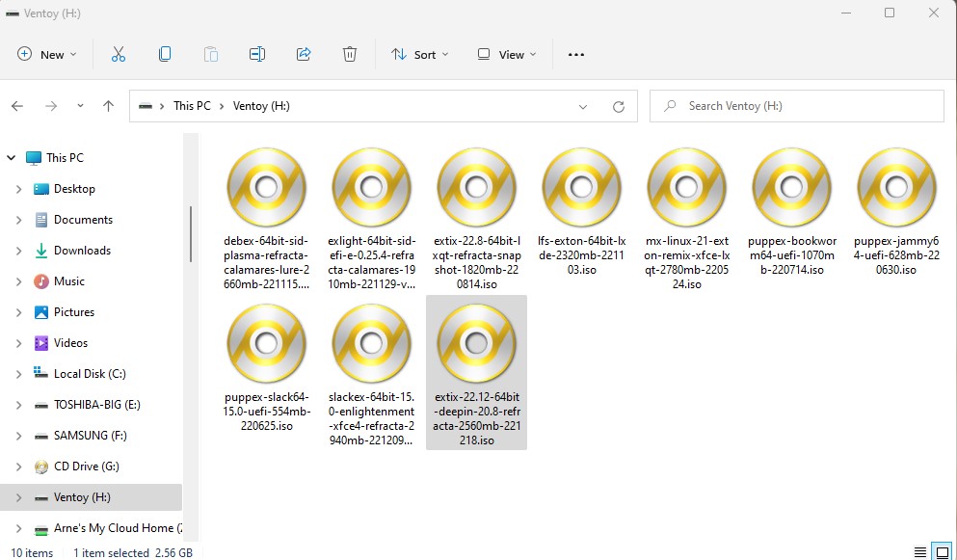This screenshot has width=957, height=560.
Task: Select slackex-64bit-15.0-enlightenment ISO file
Action: pyautogui.click(x=372, y=375)
